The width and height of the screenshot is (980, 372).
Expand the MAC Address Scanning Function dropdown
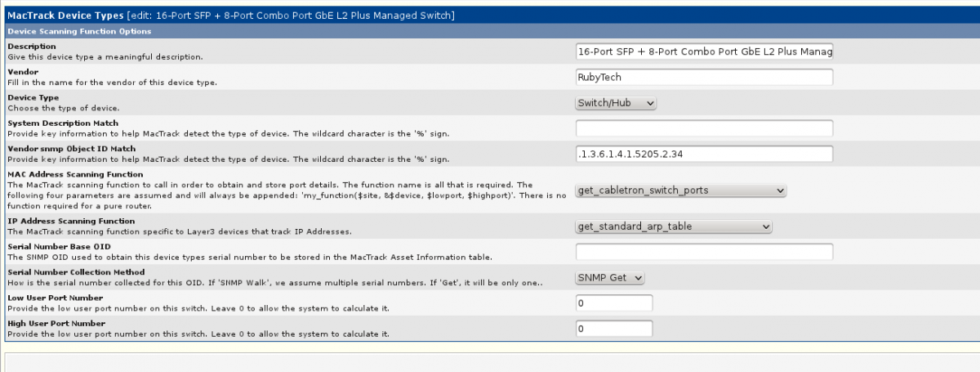pos(680,190)
